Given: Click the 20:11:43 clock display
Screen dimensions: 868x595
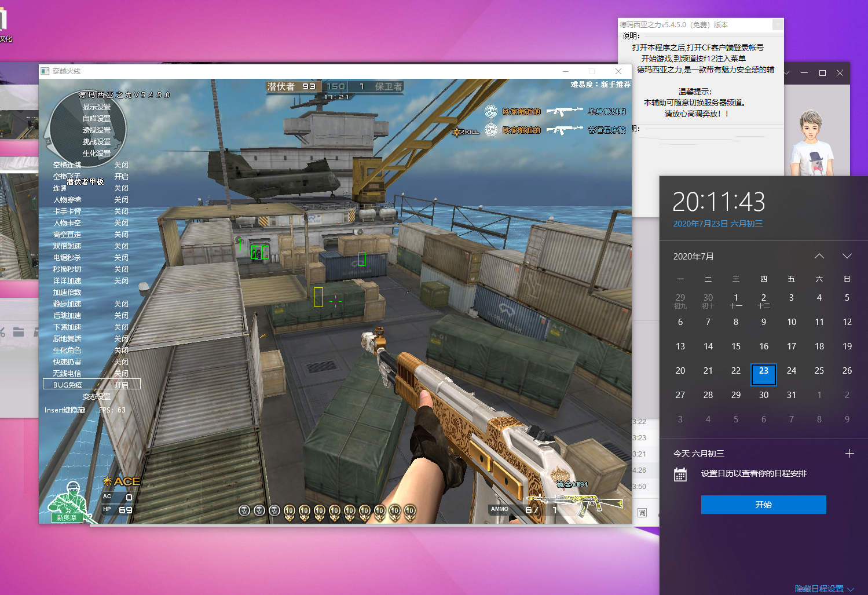Looking at the screenshot, I should [x=719, y=202].
